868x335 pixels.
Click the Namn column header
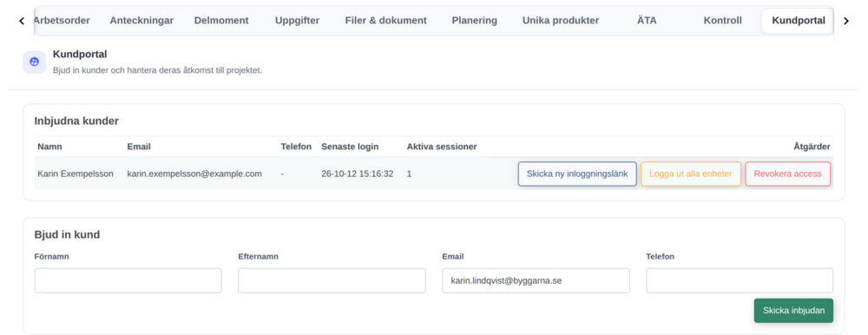point(49,147)
